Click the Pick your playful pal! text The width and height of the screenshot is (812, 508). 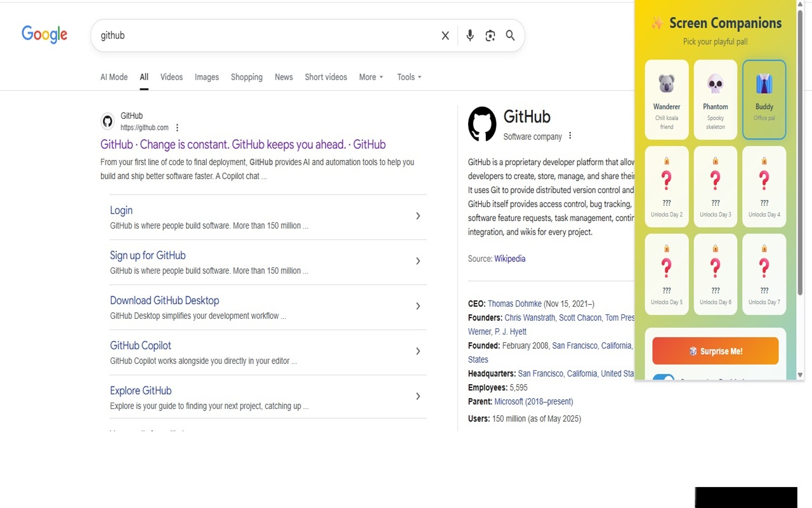click(716, 42)
